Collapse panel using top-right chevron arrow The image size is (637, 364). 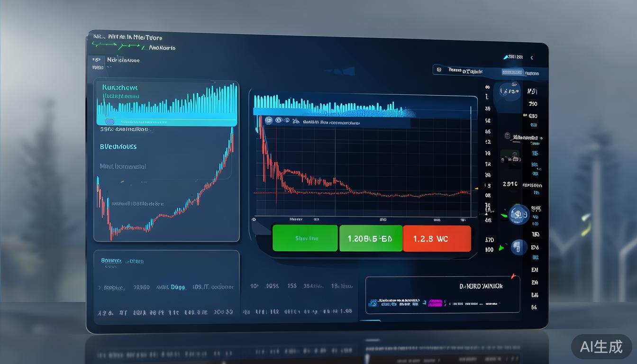click(532, 58)
